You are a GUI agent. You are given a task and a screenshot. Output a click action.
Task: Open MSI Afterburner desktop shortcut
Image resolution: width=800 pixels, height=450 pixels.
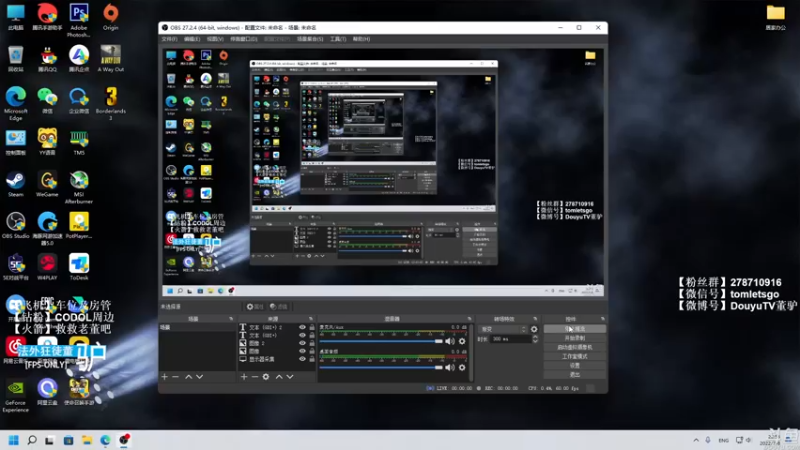click(79, 187)
